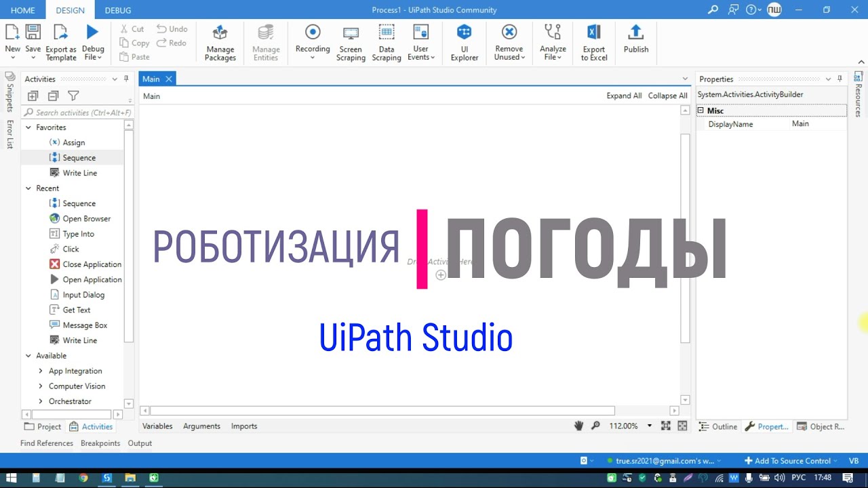Open Find References panel
Screen dimensions: 868x488
click(x=47, y=443)
